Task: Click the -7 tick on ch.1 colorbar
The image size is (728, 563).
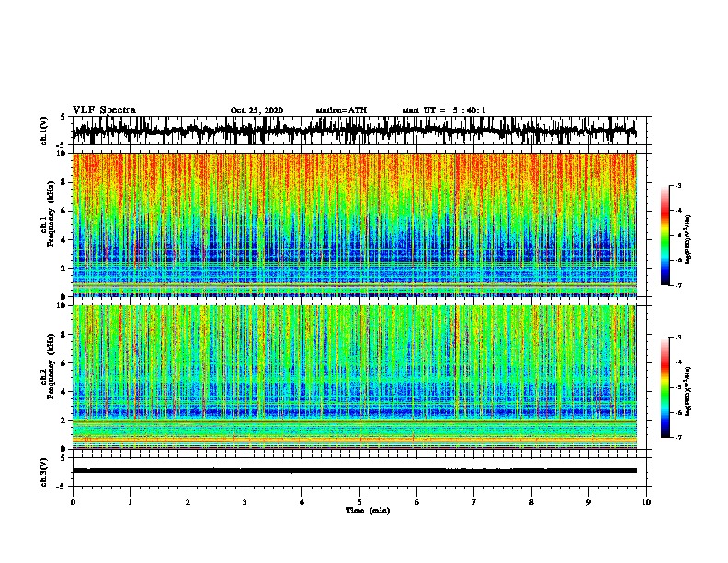Action: coord(678,285)
